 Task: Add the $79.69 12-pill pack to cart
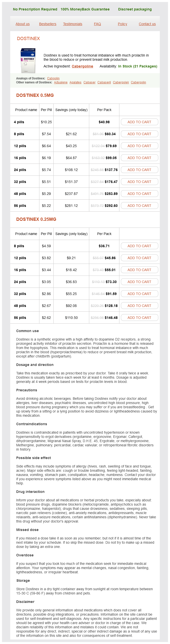[x=139, y=146]
